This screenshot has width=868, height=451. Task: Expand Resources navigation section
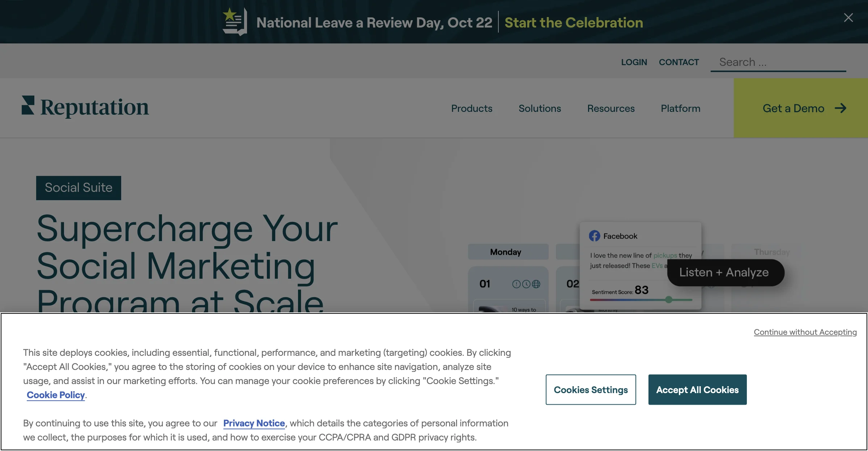611,108
